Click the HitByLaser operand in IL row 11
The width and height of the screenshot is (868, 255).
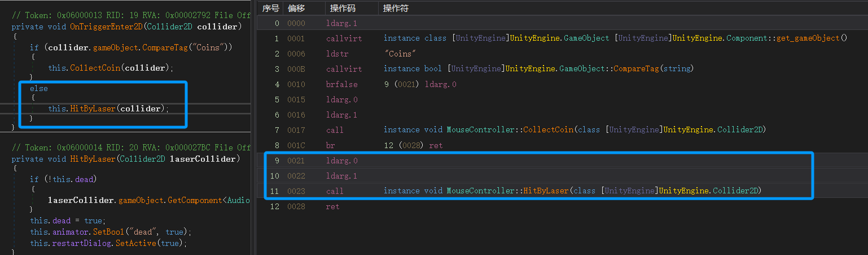[x=545, y=191]
